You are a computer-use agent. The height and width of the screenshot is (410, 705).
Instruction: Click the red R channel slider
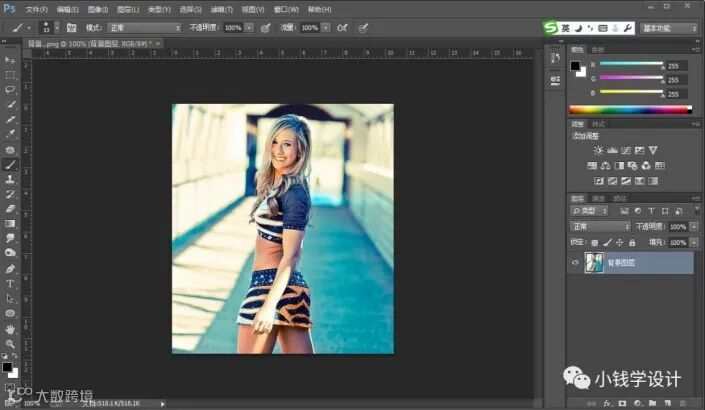(631, 64)
